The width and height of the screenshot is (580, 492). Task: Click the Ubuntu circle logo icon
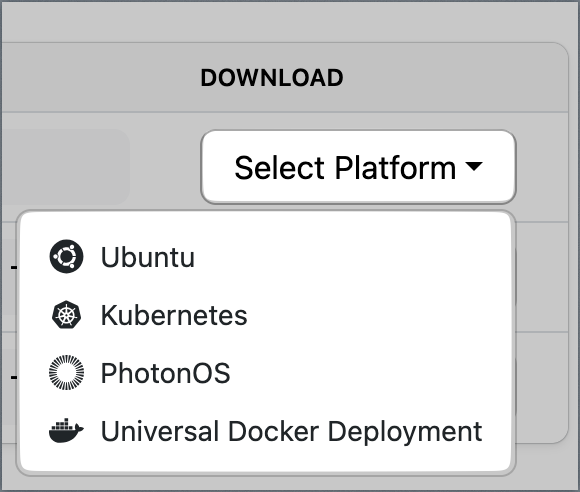coord(66,256)
